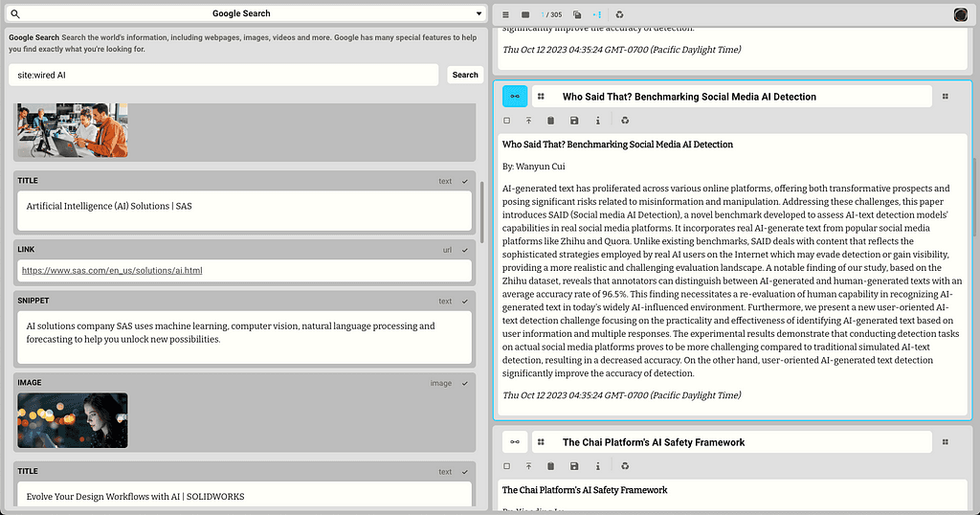Open grid menu right of Chai Platform title
This screenshot has height=515, width=980.
(945, 442)
